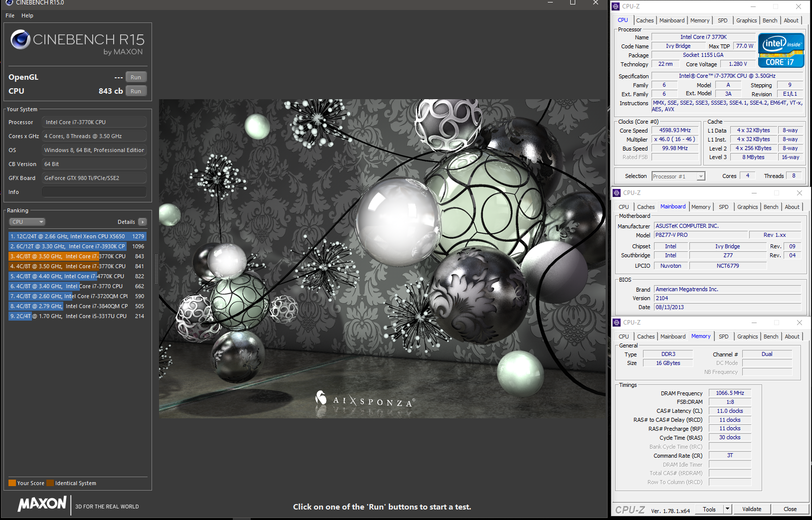Image resolution: width=812 pixels, height=520 pixels.
Task: Click the Cinebench title bar app icon
Action: (9, 2)
